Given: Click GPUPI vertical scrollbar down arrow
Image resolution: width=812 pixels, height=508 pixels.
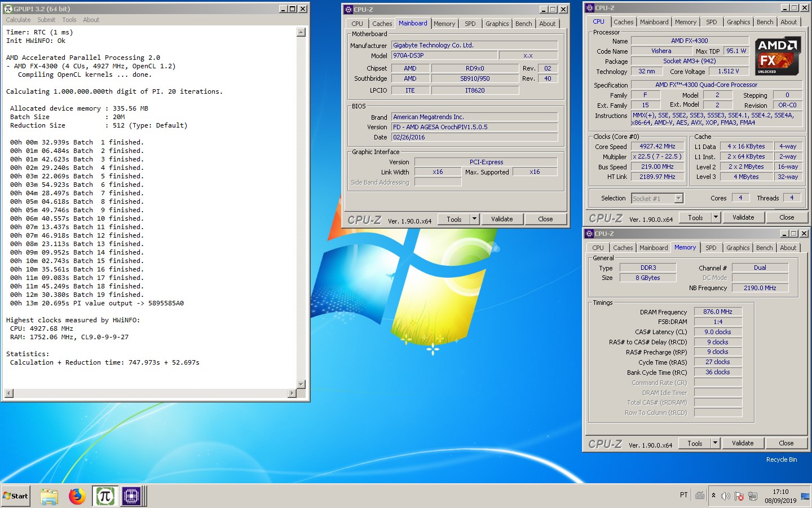Looking at the screenshot, I should [x=301, y=384].
